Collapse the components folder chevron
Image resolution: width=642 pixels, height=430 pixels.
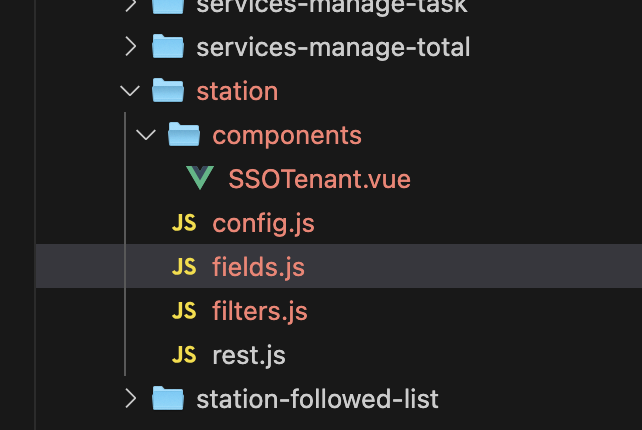146,135
